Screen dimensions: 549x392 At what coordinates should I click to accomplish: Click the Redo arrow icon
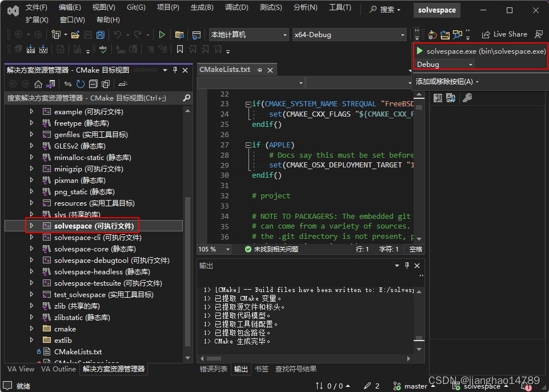click(x=138, y=34)
